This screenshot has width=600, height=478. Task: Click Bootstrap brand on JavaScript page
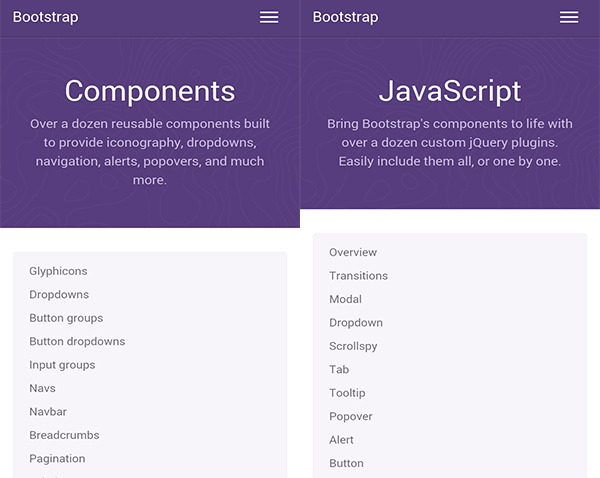[345, 17]
